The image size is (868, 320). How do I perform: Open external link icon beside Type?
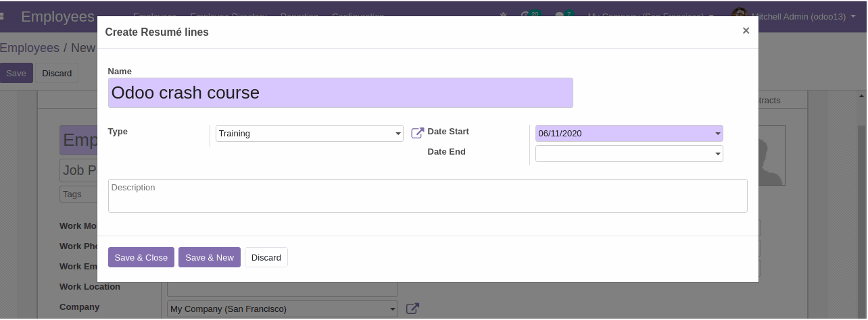click(417, 133)
